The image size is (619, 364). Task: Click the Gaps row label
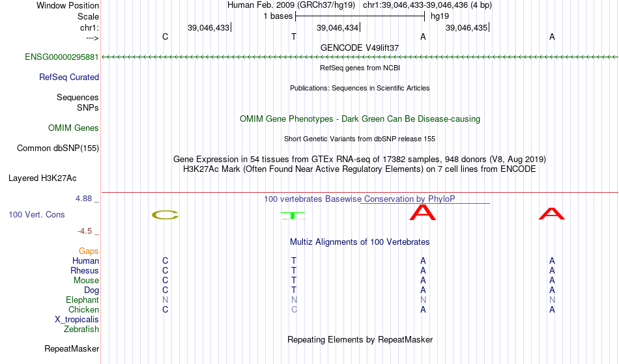(89, 251)
